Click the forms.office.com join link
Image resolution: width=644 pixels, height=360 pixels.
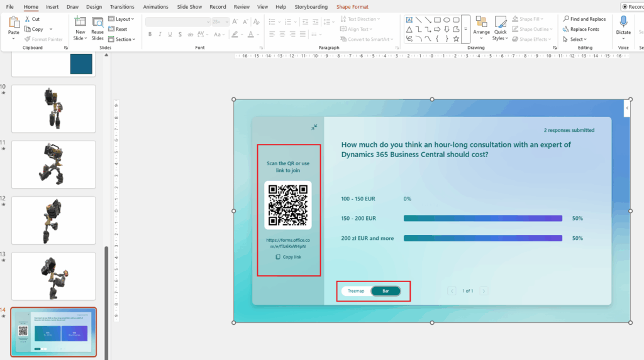288,243
